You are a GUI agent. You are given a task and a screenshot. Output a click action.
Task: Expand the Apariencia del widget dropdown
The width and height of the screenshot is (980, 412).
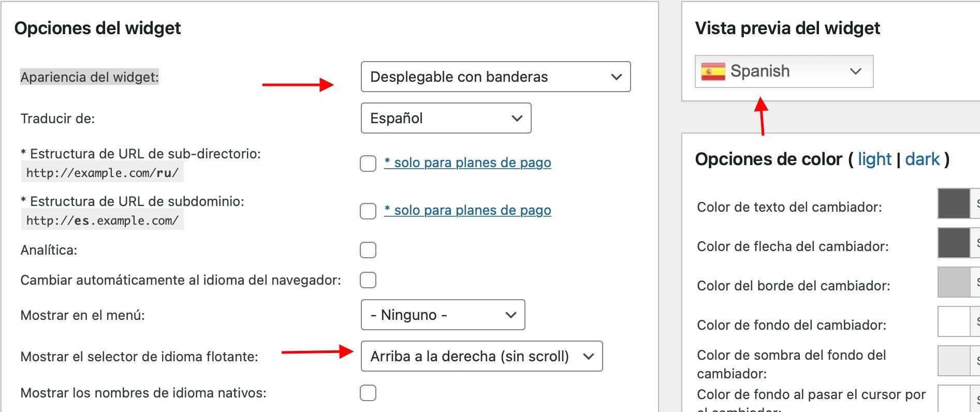[495, 77]
